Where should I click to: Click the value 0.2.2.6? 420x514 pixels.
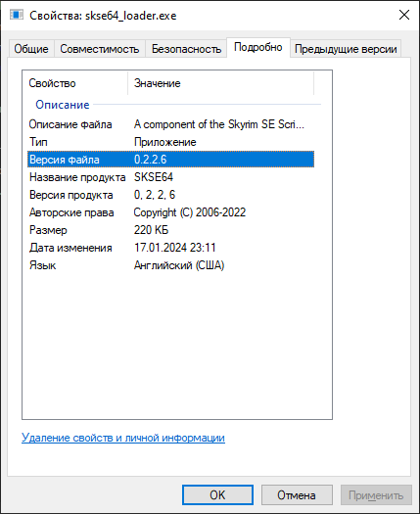point(151,160)
